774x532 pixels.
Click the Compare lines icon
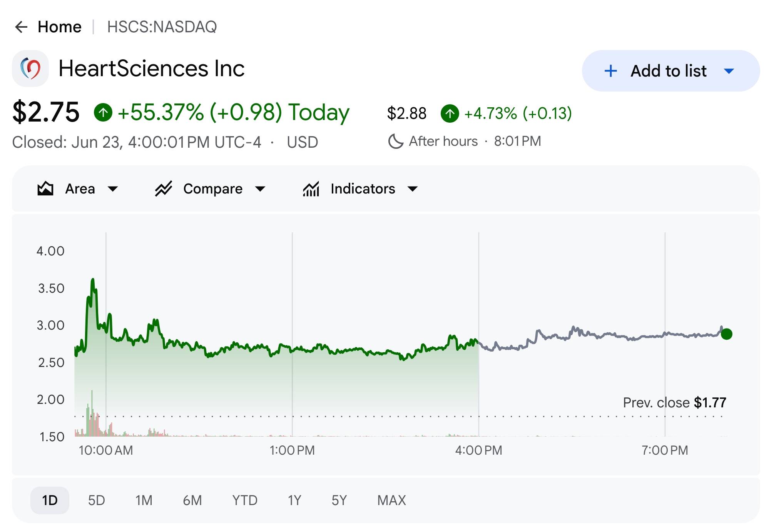tap(164, 189)
